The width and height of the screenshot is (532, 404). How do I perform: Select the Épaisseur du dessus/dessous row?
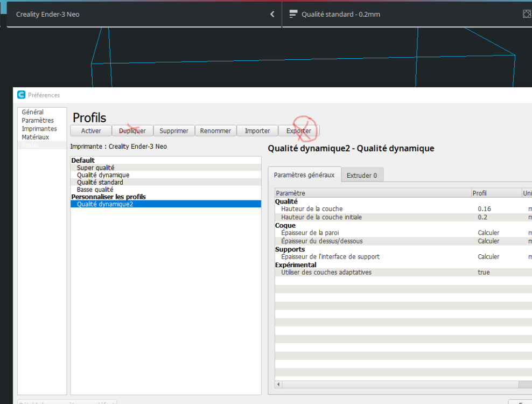403,241
